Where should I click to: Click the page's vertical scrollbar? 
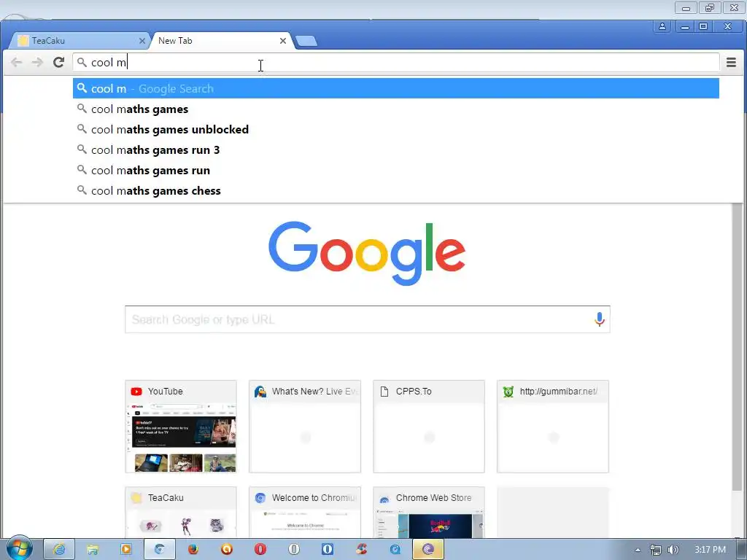point(738,346)
